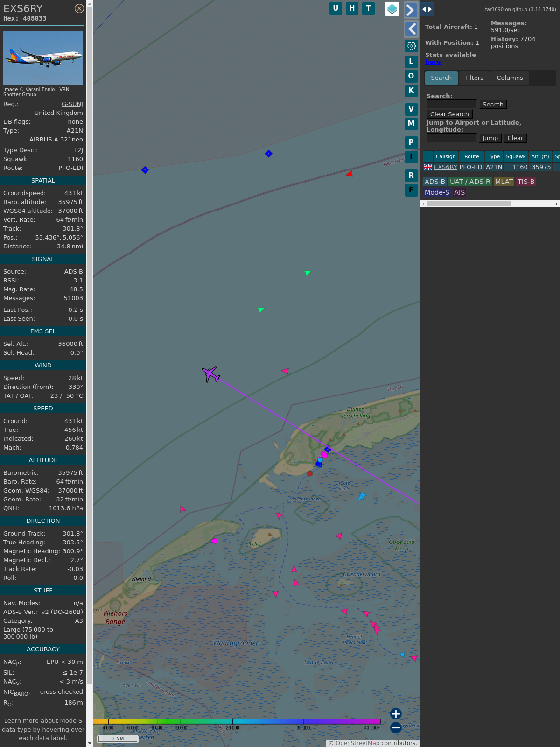Toggle the MLAT source legend
The width and height of the screenshot is (560, 747).
click(504, 182)
